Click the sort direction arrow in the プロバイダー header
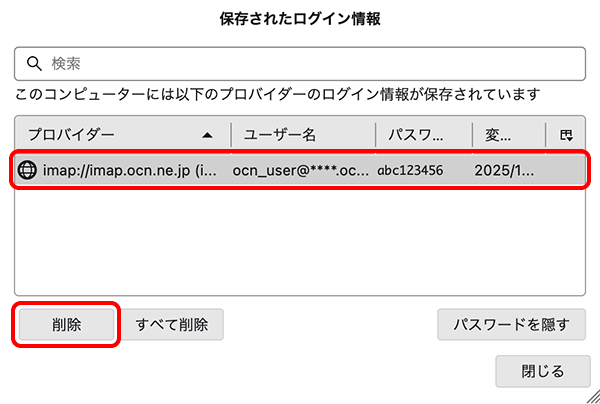The image size is (600, 404). pyautogui.click(x=207, y=134)
